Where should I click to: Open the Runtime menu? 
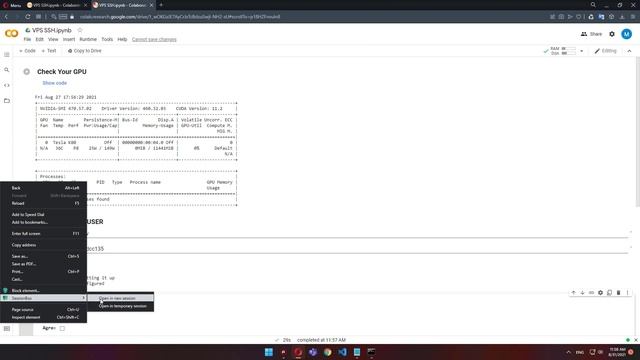[88, 40]
